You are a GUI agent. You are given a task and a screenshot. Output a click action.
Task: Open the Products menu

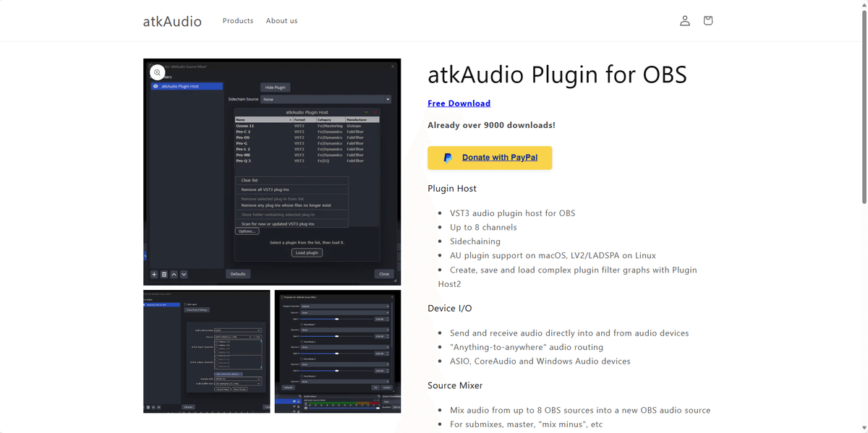point(237,20)
